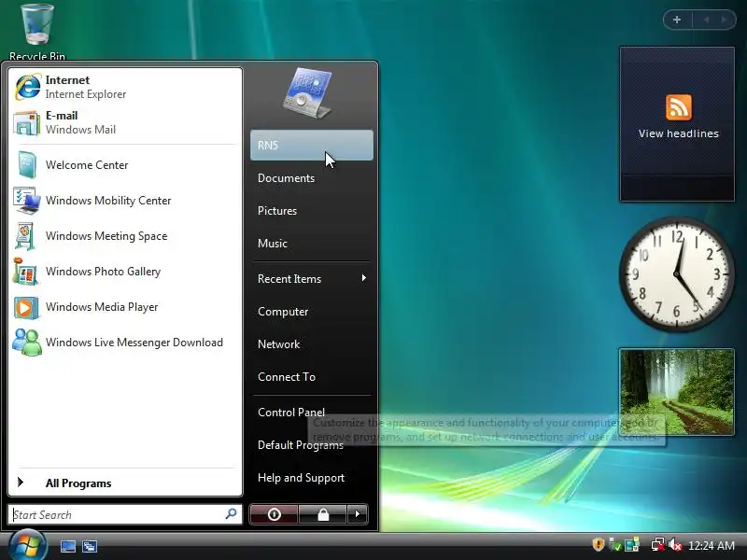Start Windows Meeting Space
This screenshot has height=560, width=747.
point(125,236)
